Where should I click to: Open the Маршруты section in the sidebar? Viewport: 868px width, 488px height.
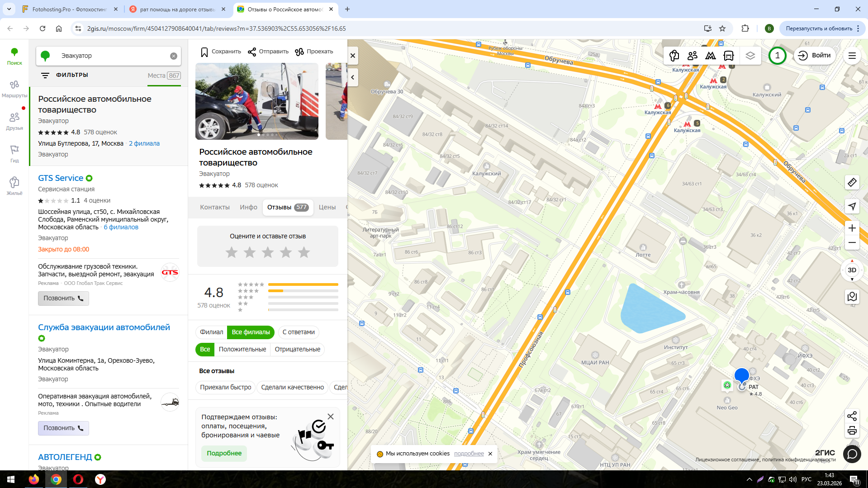pos(14,89)
